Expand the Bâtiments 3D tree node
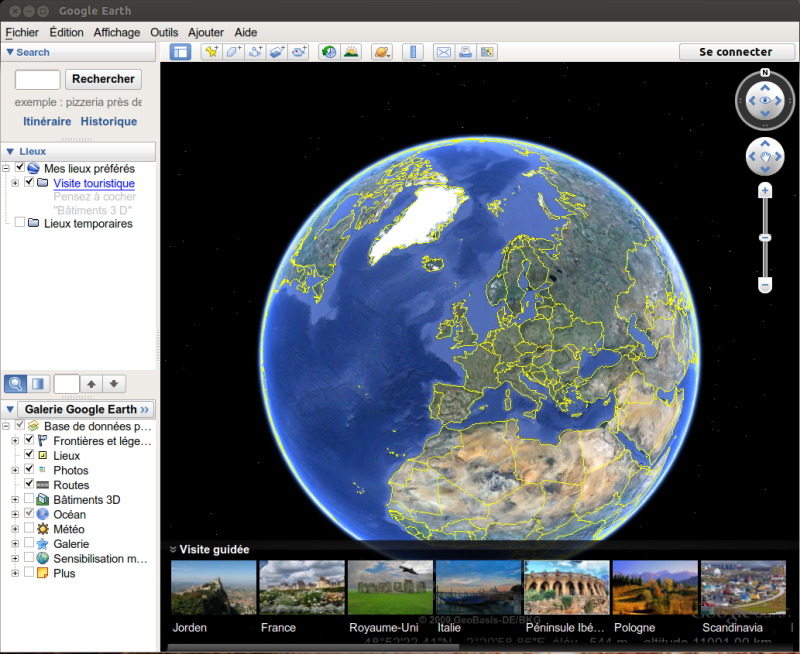This screenshot has width=800, height=654. coord(15,499)
